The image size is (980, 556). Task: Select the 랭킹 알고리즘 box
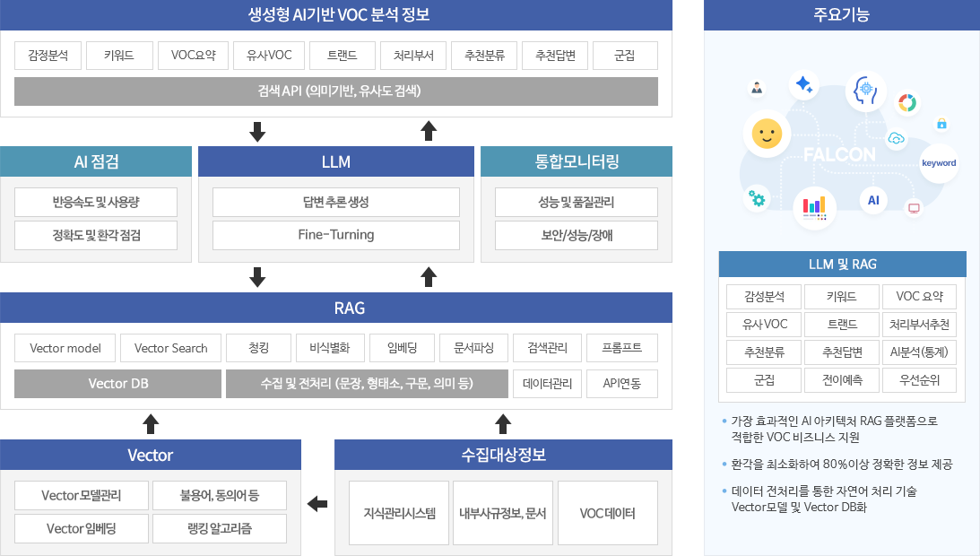tap(220, 528)
